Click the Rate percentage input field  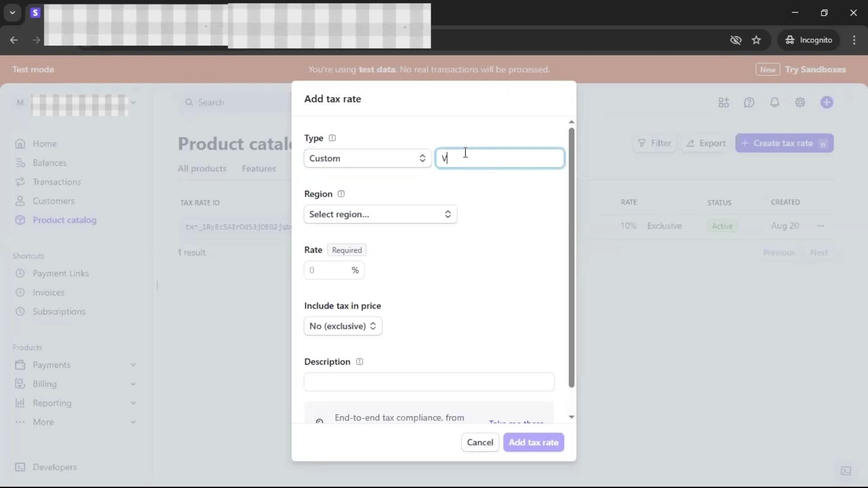coord(328,270)
